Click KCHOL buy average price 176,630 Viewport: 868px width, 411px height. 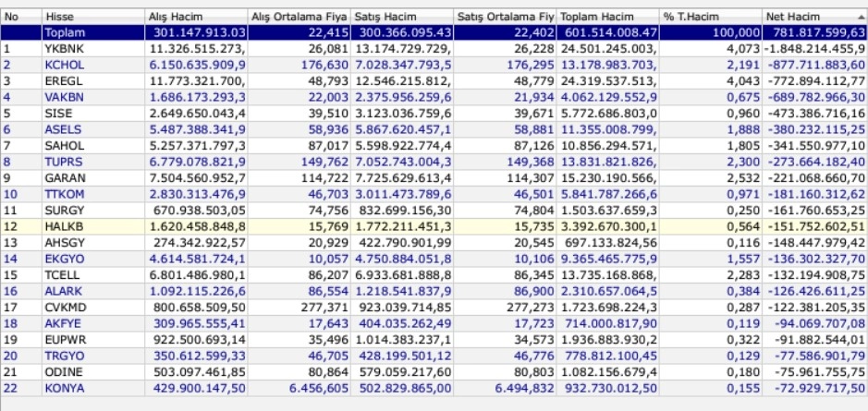325,65
